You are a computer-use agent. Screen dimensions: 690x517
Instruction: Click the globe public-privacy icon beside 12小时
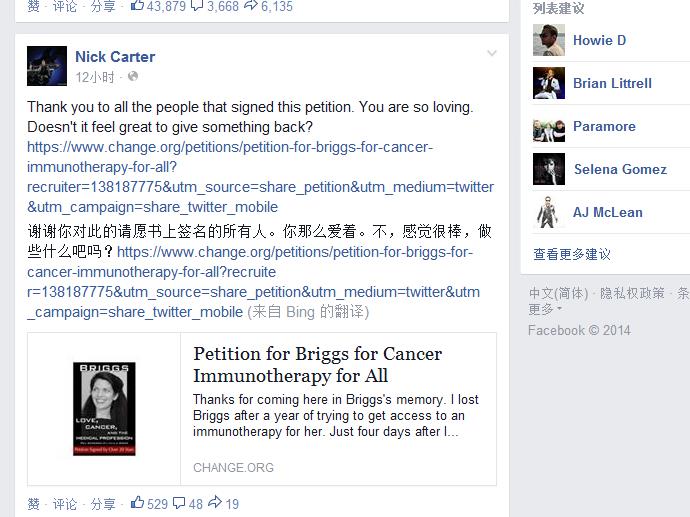[133, 77]
